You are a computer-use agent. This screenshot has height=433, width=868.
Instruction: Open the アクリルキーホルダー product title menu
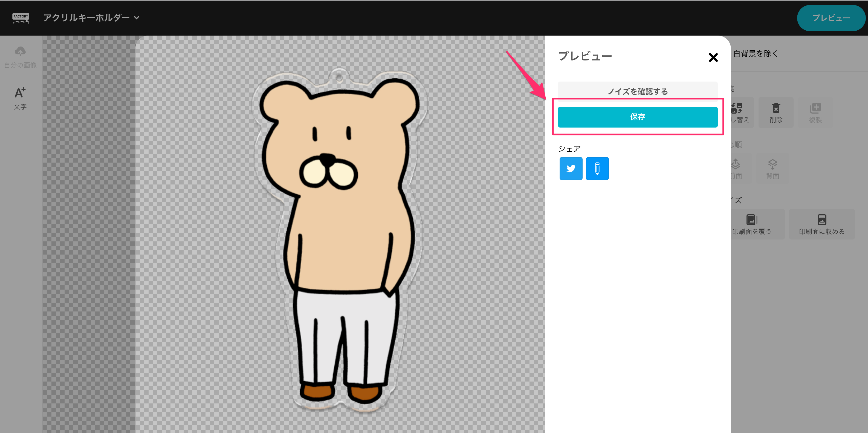click(x=86, y=18)
